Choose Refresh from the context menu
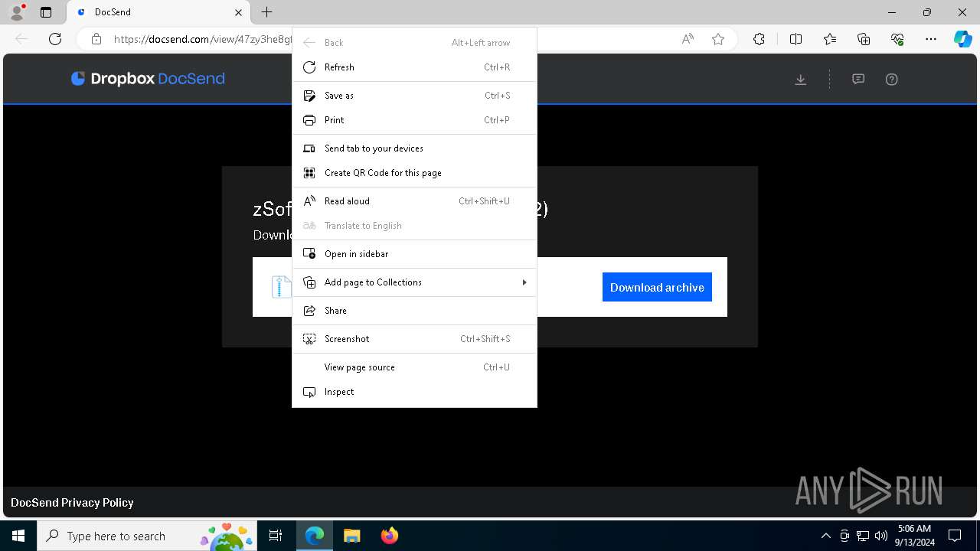 pos(414,67)
